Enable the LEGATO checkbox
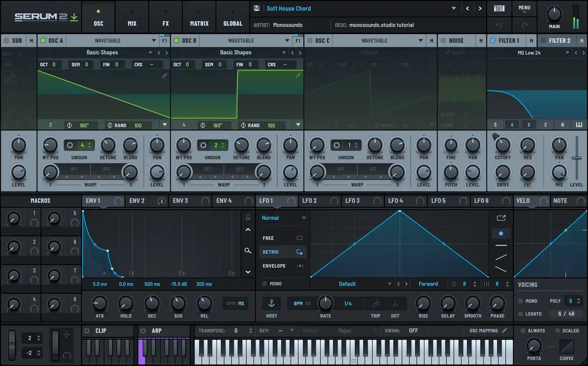This screenshot has width=588, height=366. pyautogui.click(x=520, y=314)
